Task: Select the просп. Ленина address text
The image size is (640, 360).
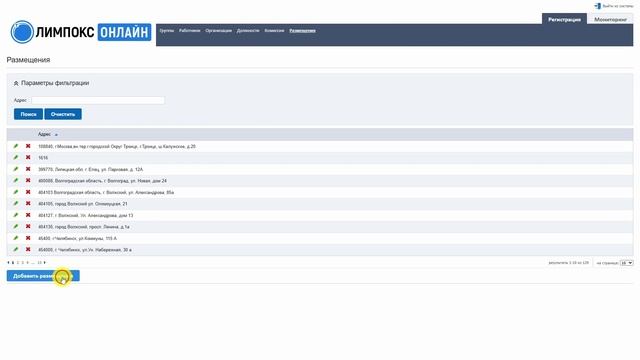Action: pos(84,227)
